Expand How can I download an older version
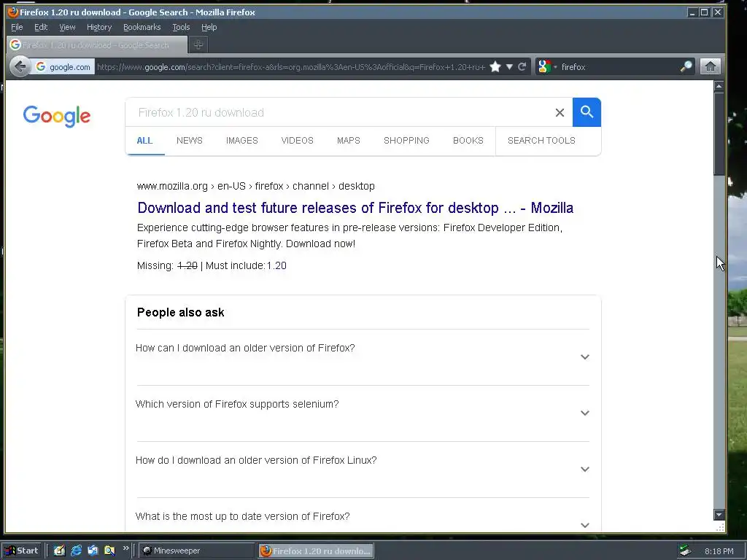747x560 pixels. (363, 357)
